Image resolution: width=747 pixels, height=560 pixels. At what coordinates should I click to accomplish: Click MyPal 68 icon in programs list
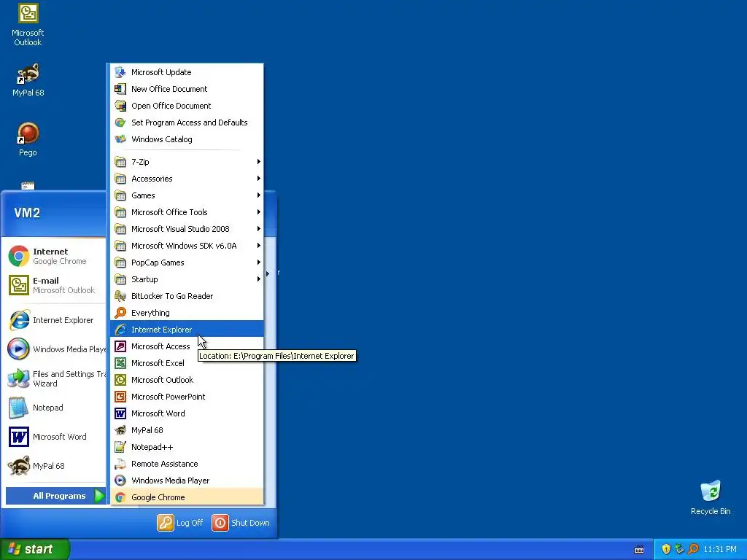120,430
